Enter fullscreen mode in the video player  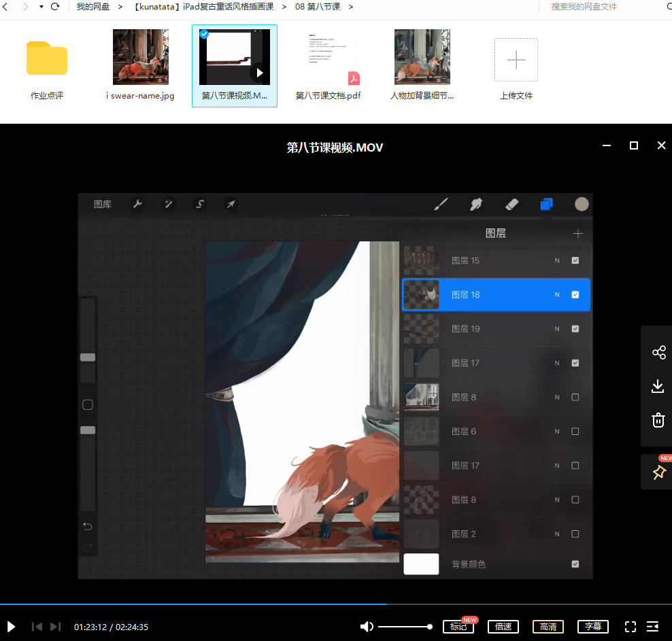630,627
